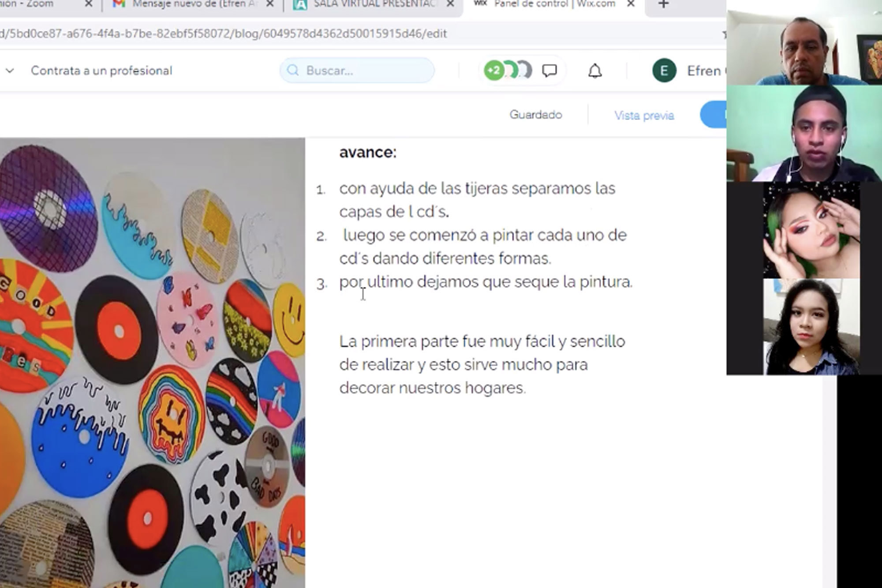
Task: Click the green +2 collaborators badge
Action: pos(494,71)
